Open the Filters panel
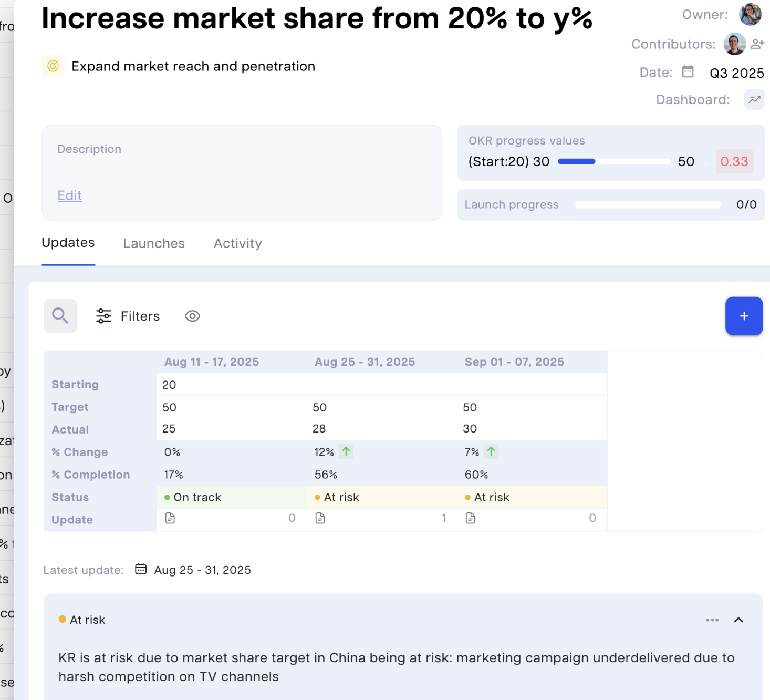The image size is (770, 700). 128,316
